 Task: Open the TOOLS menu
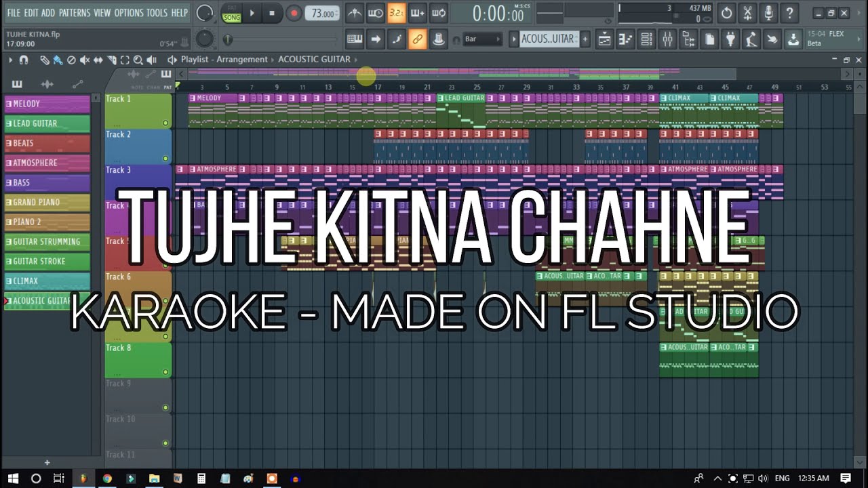(157, 13)
